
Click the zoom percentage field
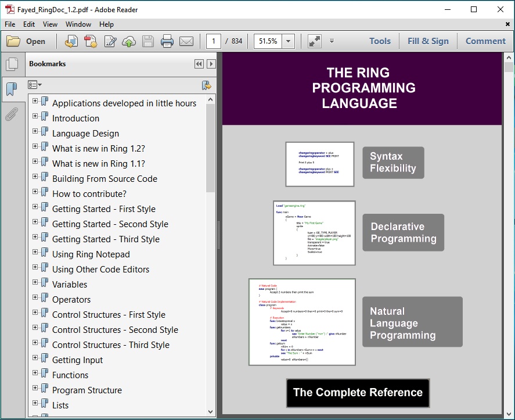(x=268, y=41)
